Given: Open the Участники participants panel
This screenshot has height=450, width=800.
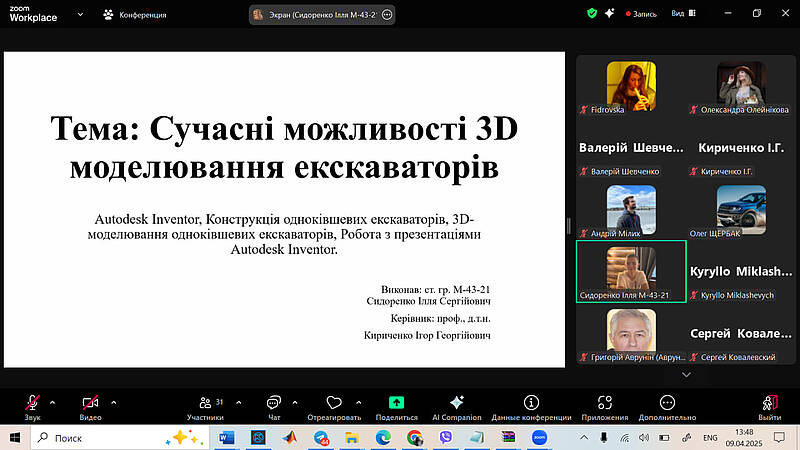Looking at the screenshot, I should pos(205,408).
